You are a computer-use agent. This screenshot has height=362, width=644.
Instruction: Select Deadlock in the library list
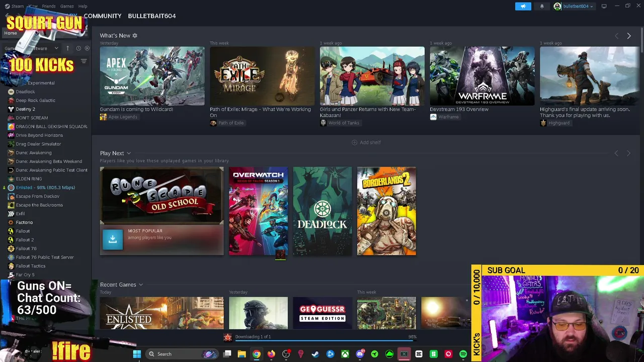[x=25, y=92]
